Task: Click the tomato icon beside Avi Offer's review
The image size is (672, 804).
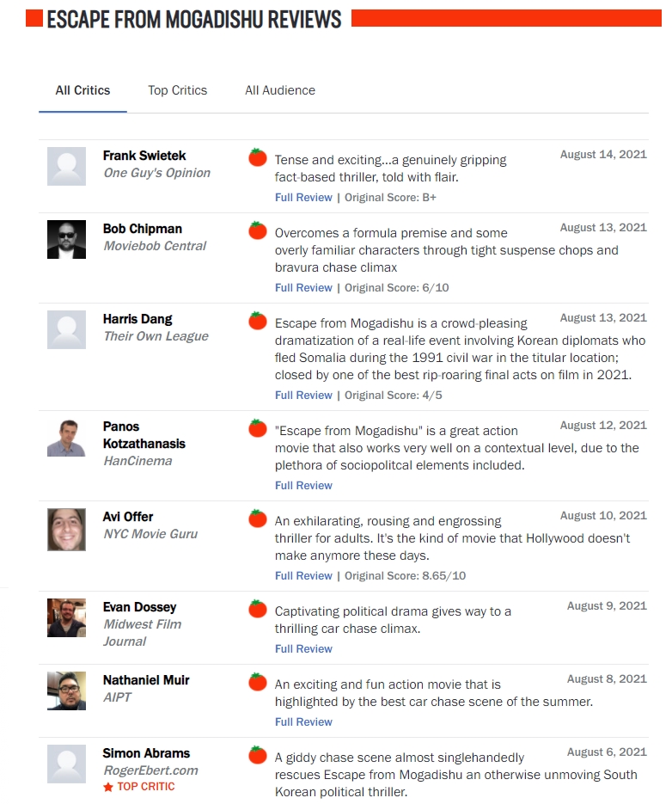Action: tap(257, 519)
